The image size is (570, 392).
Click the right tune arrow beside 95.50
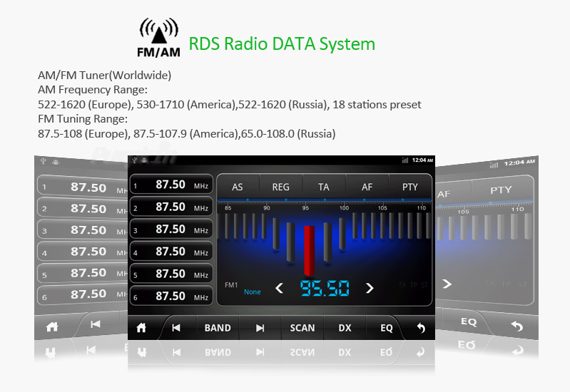370,288
